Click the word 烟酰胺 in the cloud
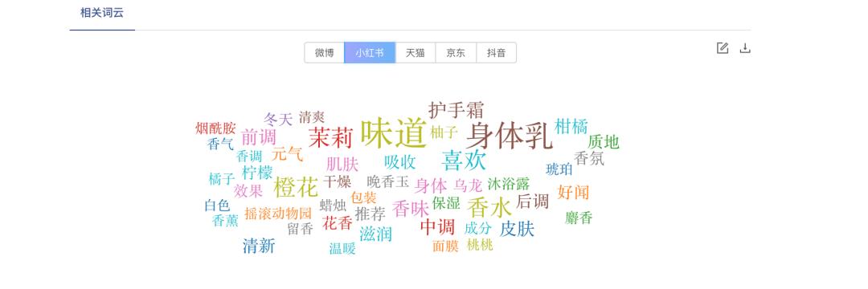Image resolution: width=868 pixels, height=289 pixels. (215, 128)
